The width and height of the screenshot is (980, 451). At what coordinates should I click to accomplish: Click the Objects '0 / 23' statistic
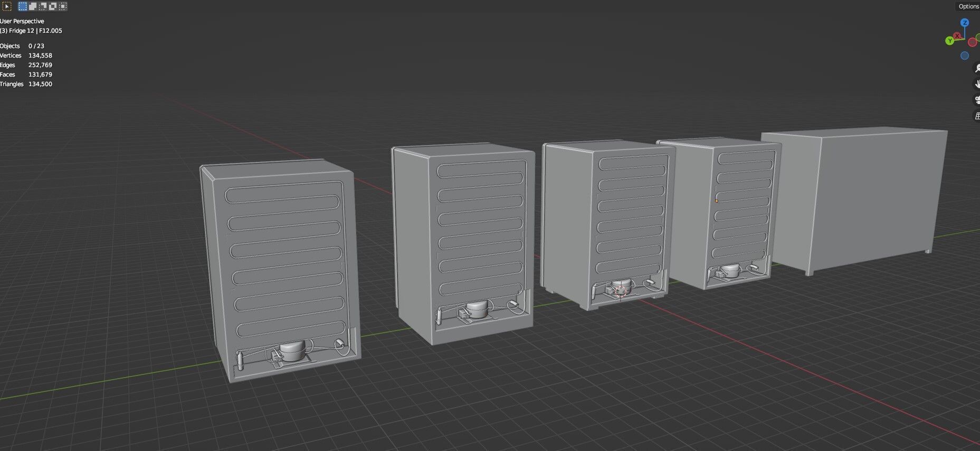(36, 46)
